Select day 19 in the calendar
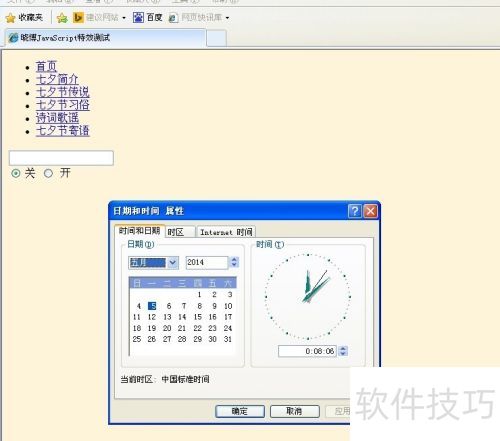 tap(152, 328)
